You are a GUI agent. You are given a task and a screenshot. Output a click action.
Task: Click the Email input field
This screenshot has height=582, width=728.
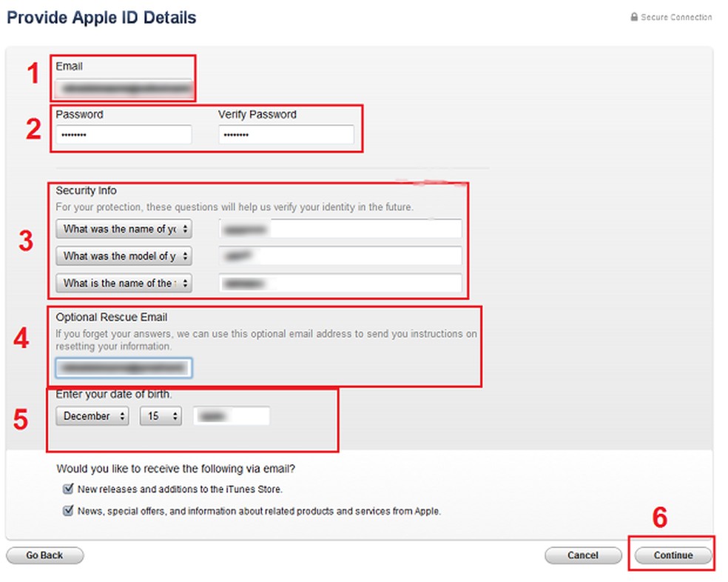coord(124,89)
